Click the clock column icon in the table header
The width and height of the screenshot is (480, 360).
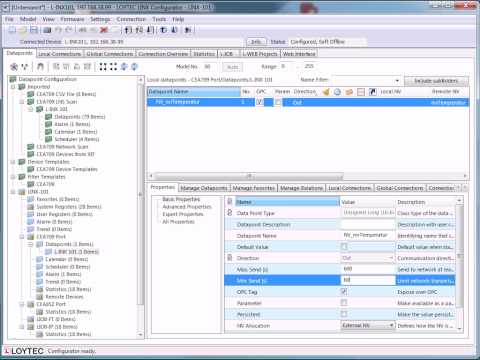pos(337,92)
